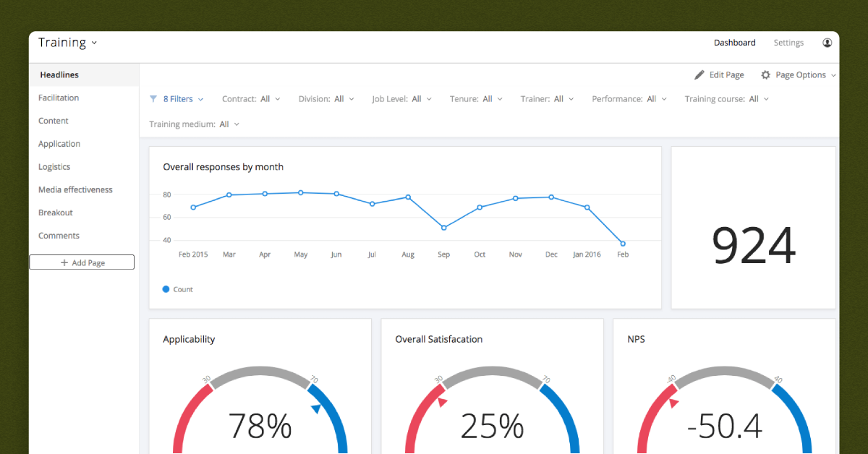The image size is (868, 454).
Task: Click the red marker on NPS gauge
Action: [674, 403]
